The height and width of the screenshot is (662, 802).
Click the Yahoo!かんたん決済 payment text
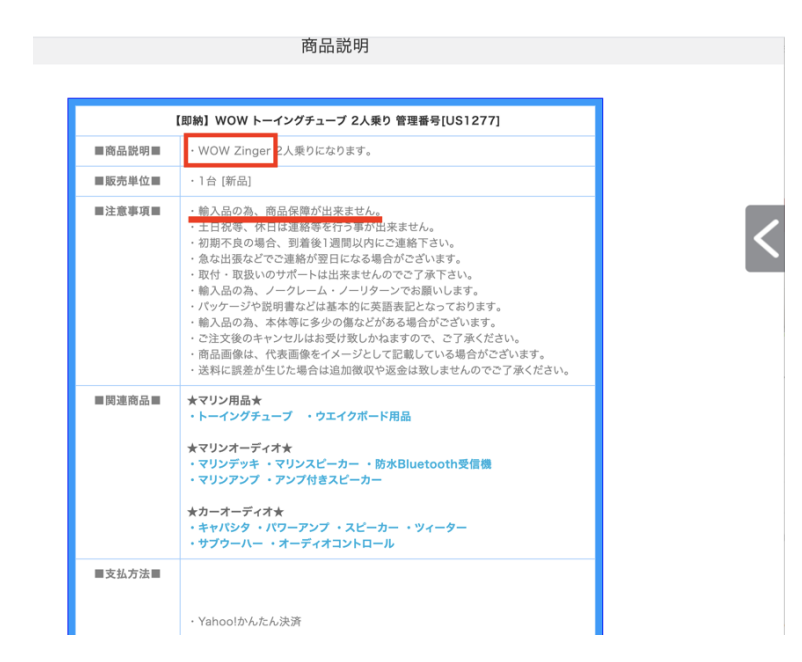click(245, 622)
